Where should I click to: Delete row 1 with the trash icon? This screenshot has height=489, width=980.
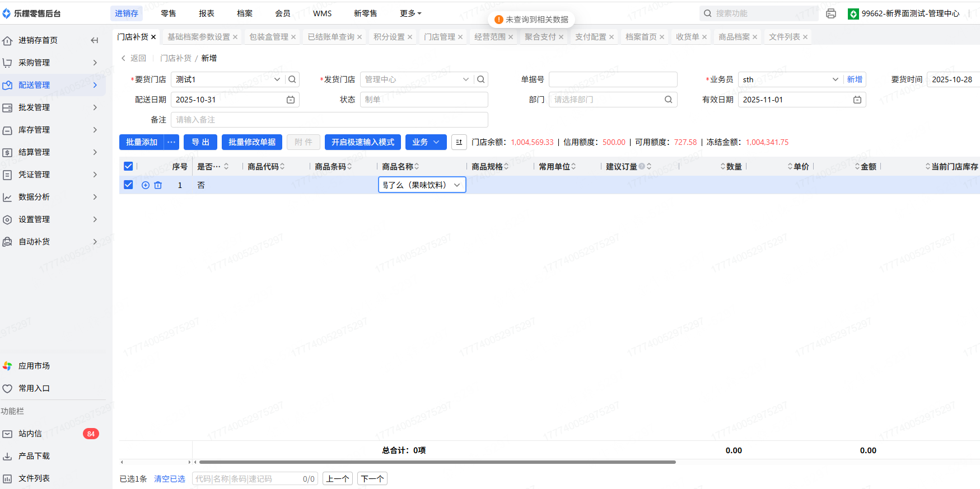click(158, 185)
